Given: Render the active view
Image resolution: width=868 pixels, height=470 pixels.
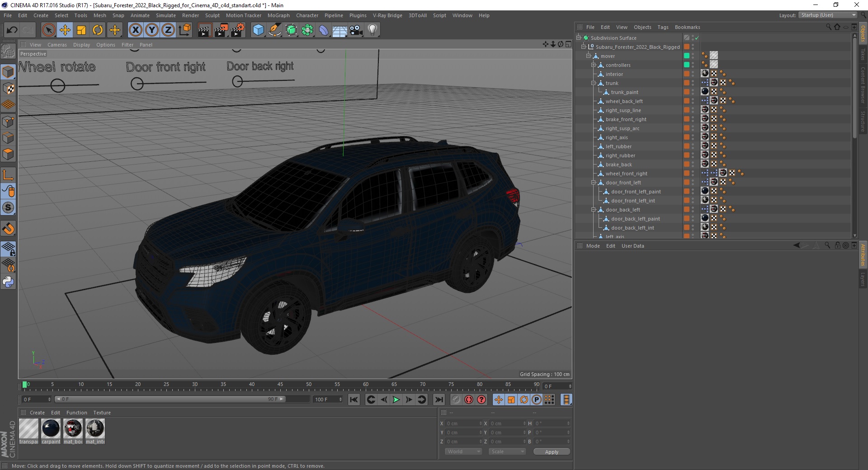Looking at the screenshot, I should [x=204, y=30].
